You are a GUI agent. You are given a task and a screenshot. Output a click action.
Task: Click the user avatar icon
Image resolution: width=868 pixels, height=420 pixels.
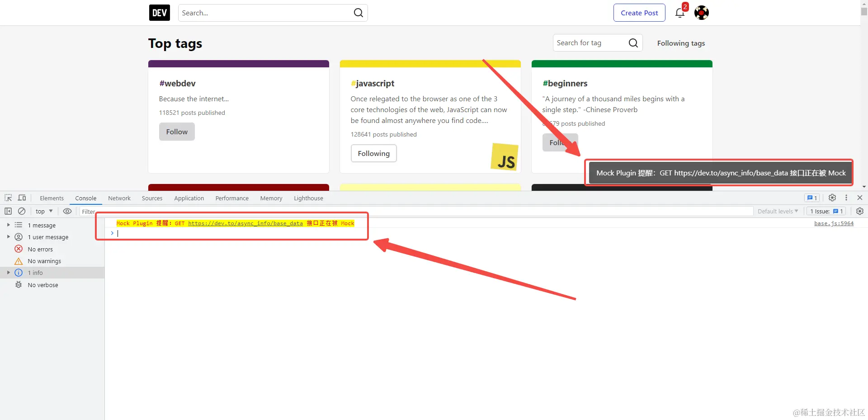pyautogui.click(x=702, y=13)
